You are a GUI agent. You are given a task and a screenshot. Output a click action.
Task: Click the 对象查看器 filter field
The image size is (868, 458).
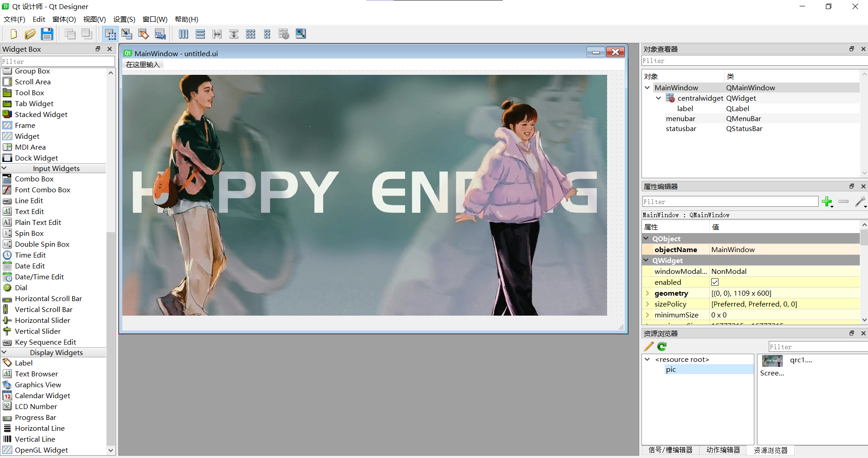(755, 61)
